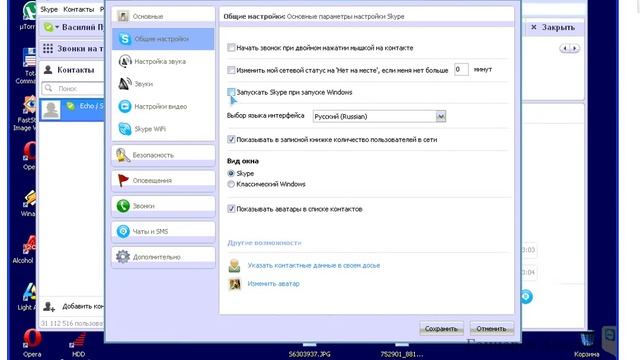Click the contacts search field Поиск
This screenshot has height=360, width=640.
tap(73, 88)
